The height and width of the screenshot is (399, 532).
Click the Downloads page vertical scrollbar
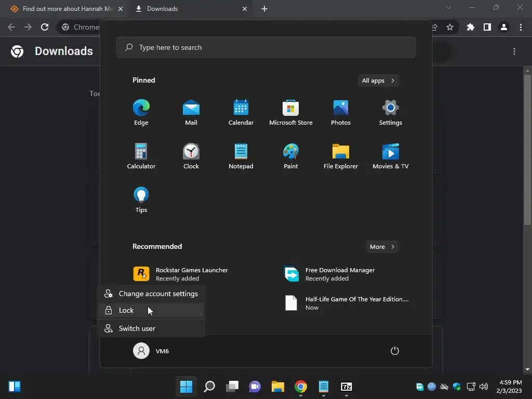(527, 149)
